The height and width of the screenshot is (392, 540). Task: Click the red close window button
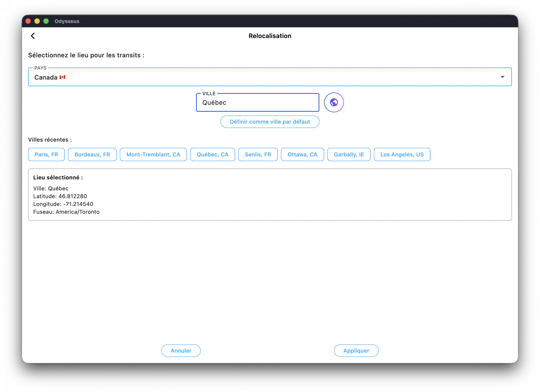[x=28, y=21]
